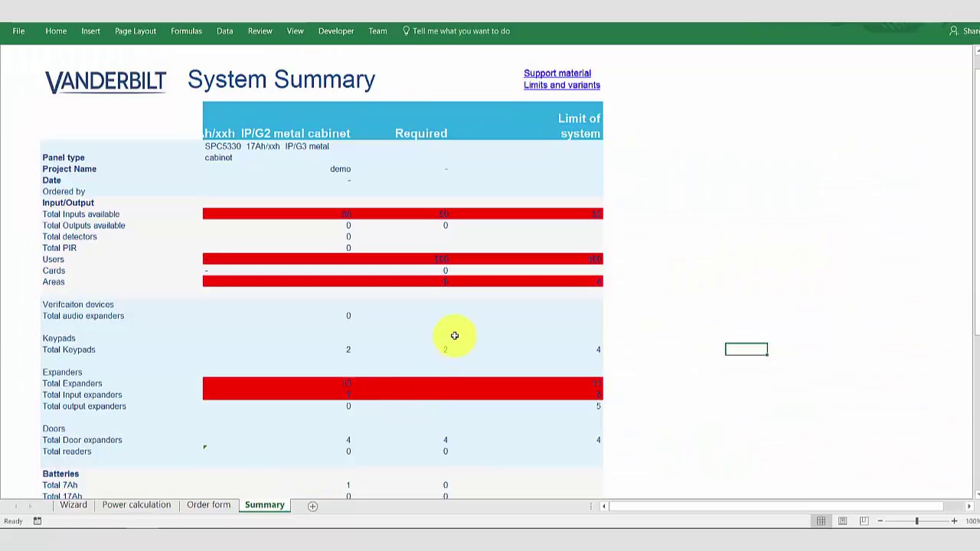Click the zoom in plus button
Screen dimensions: 980x551
pos(954,521)
